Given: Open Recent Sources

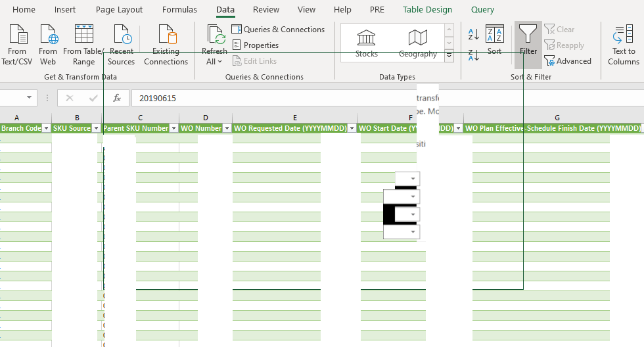Looking at the screenshot, I should click(x=122, y=44).
